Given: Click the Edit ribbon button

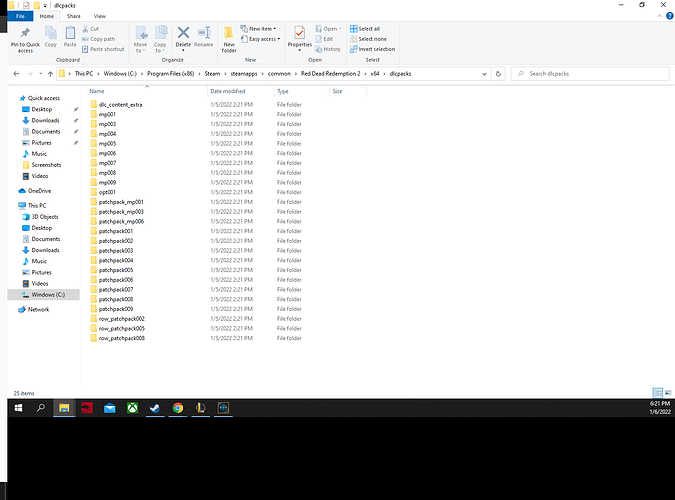Looking at the screenshot, I should click(324, 39).
